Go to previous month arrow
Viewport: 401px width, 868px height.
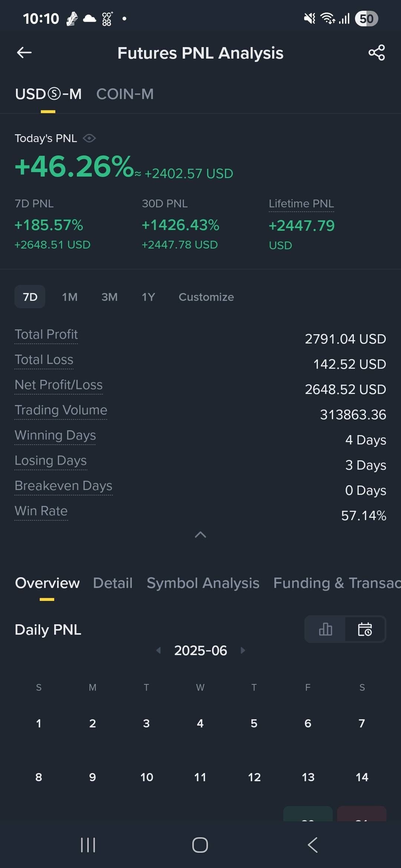point(159,650)
